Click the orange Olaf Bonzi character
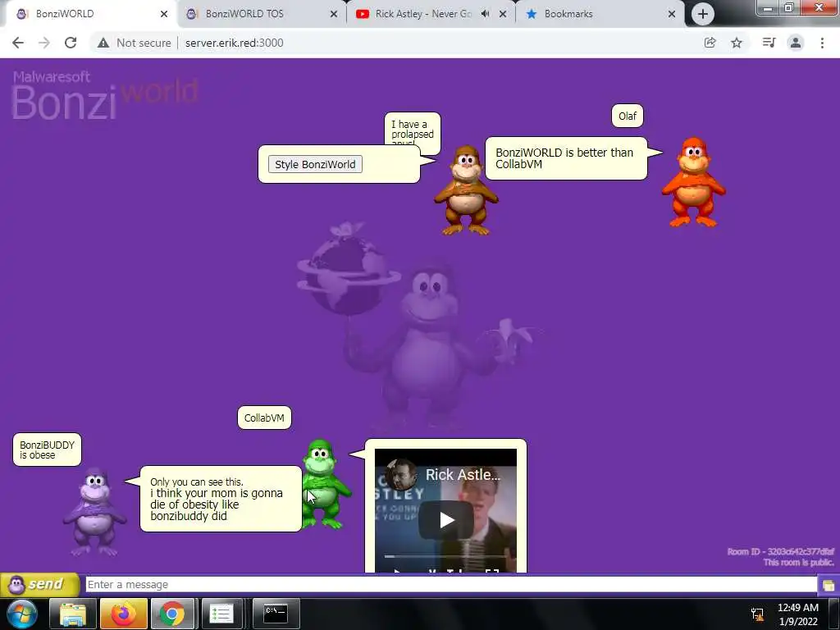Viewport: 840px width, 630px height. click(x=693, y=182)
